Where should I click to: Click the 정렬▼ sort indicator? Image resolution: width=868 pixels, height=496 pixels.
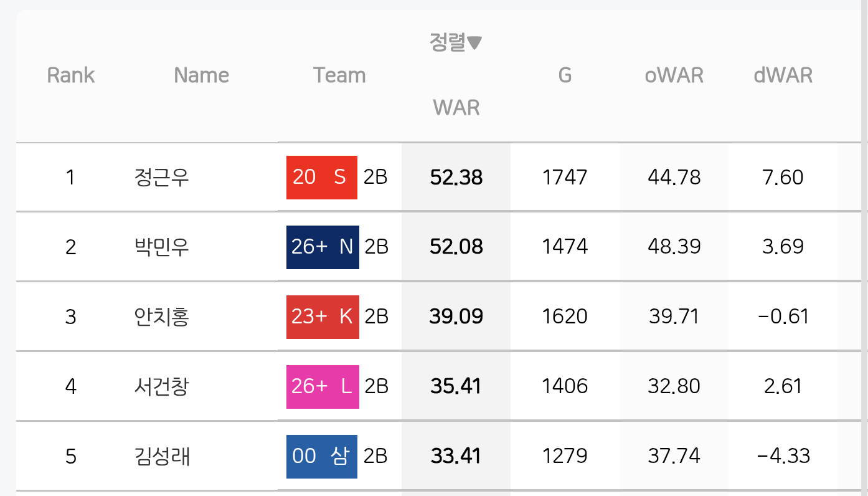(x=456, y=43)
